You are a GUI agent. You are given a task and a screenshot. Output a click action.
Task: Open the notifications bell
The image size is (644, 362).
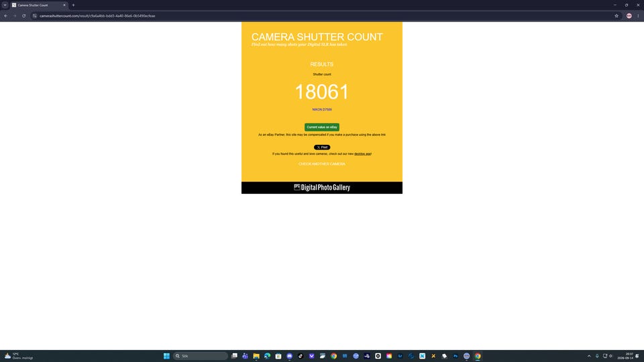pyautogui.click(x=637, y=356)
